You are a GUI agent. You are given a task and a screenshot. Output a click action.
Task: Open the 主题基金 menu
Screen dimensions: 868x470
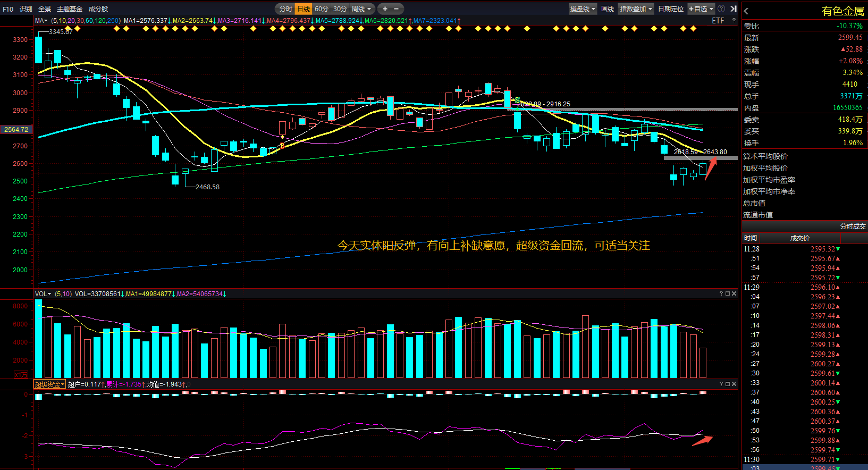click(x=70, y=9)
